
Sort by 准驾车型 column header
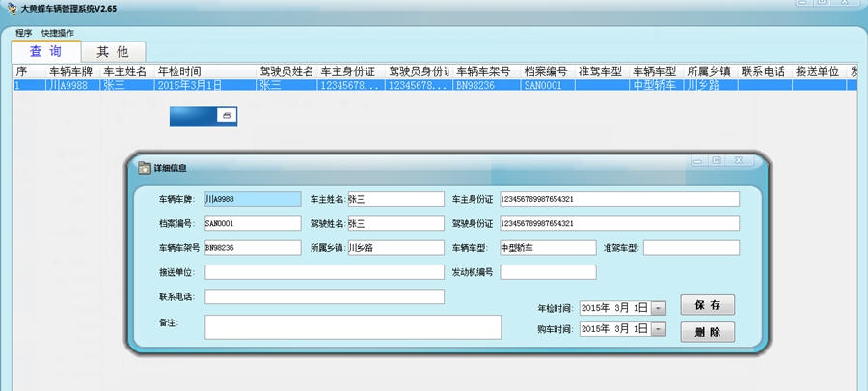[x=601, y=71]
